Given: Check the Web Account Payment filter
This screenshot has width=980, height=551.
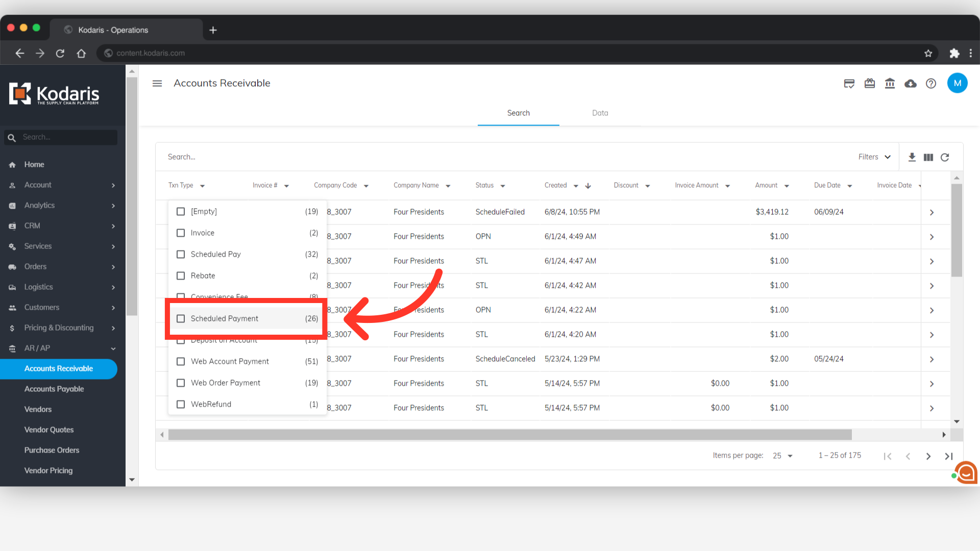Looking at the screenshot, I should (x=181, y=361).
